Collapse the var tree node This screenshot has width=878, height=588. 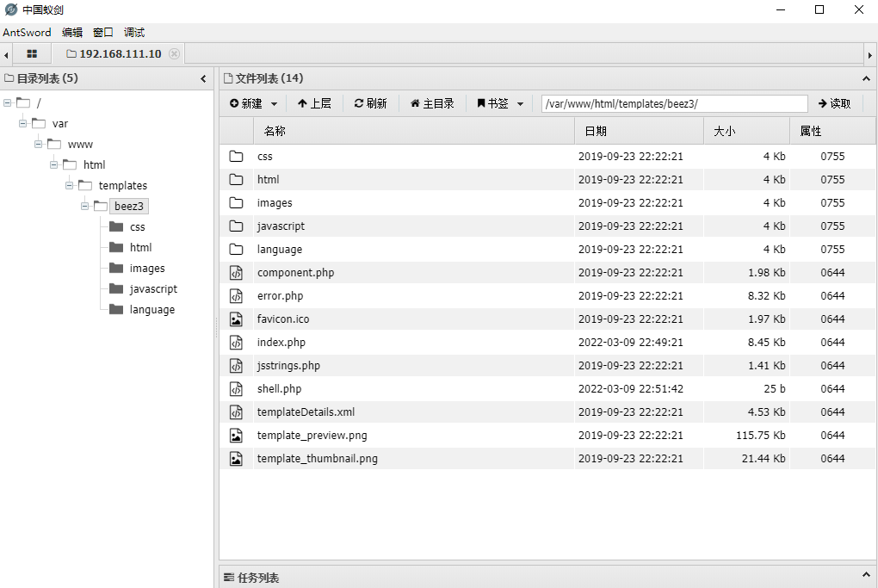point(23,124)
